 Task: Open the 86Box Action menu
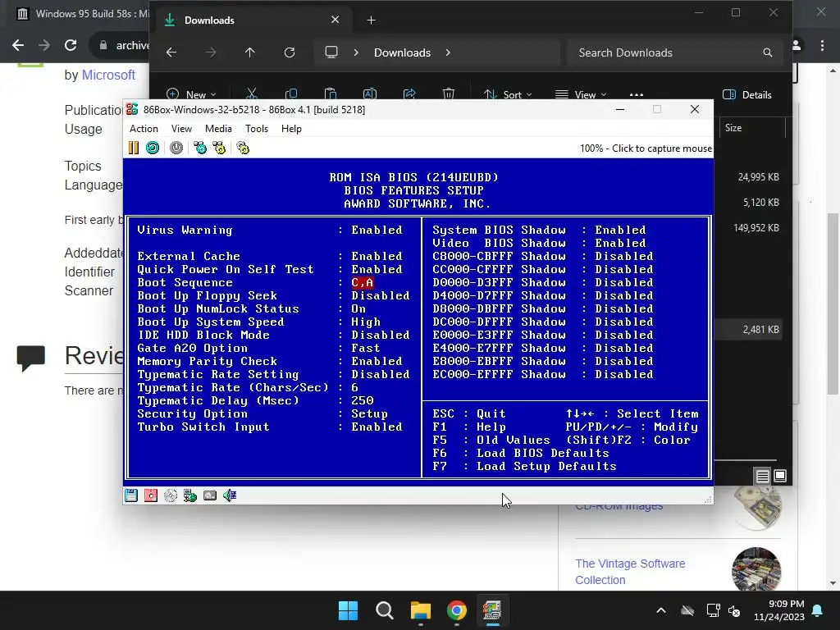pyautogui.click(x=144, y=129)
